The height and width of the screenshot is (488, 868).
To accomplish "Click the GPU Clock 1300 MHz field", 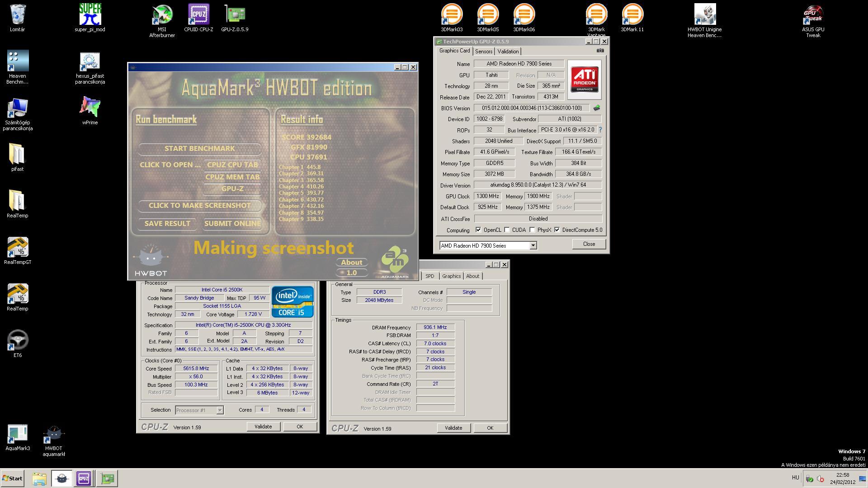I will 488,197.
